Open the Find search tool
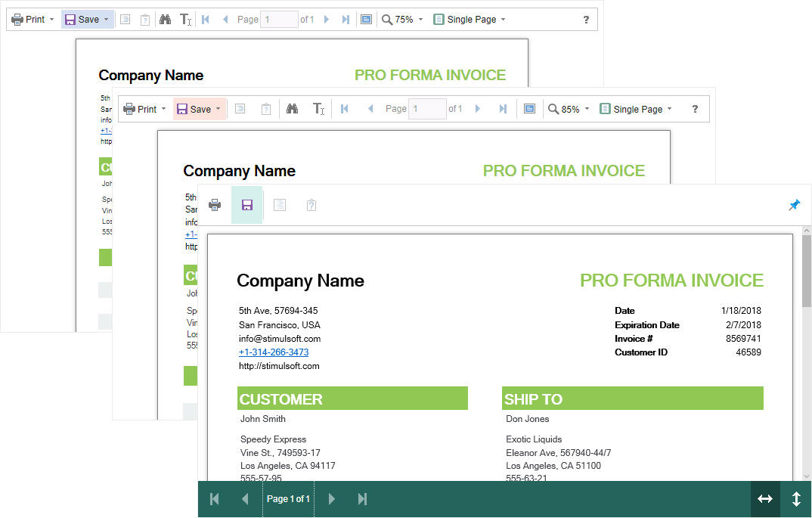Image resolution: width=812 pixels, height=518 pixels. (165, 19)
